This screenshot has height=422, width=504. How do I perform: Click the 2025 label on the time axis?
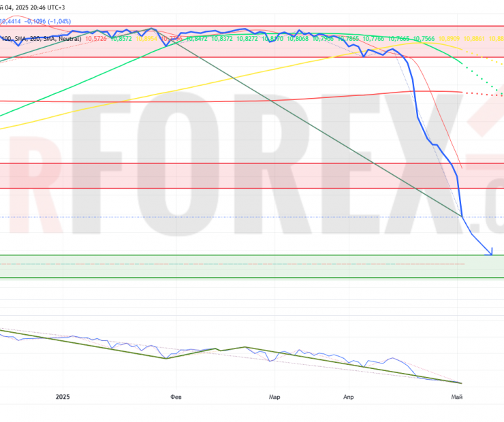(63, 397)
